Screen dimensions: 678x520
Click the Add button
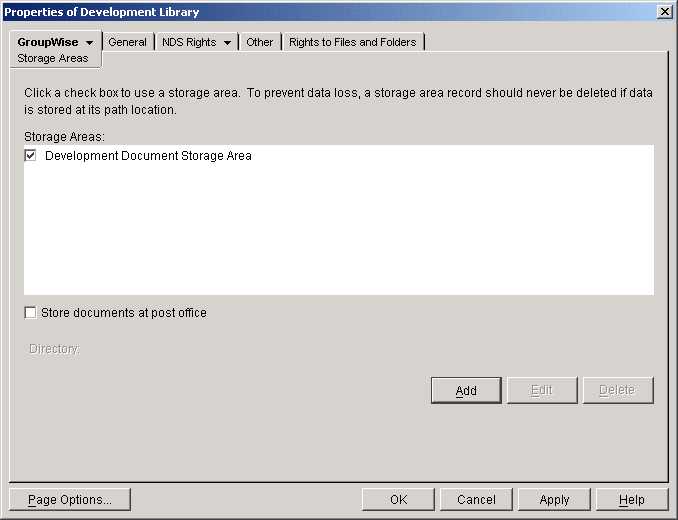point(466,390)
